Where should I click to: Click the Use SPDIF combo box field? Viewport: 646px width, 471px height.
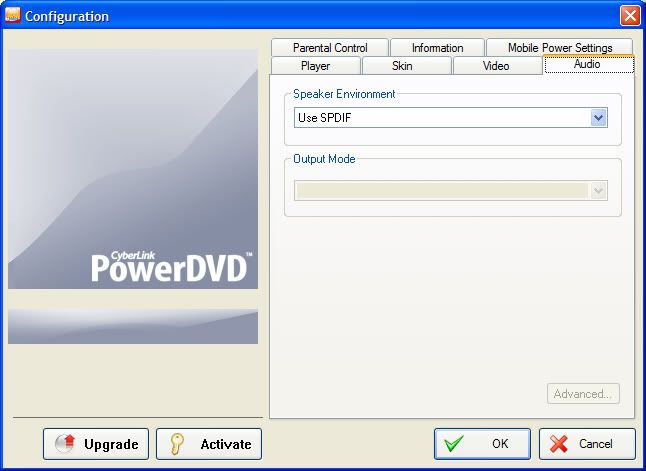[x=450, y=118]
